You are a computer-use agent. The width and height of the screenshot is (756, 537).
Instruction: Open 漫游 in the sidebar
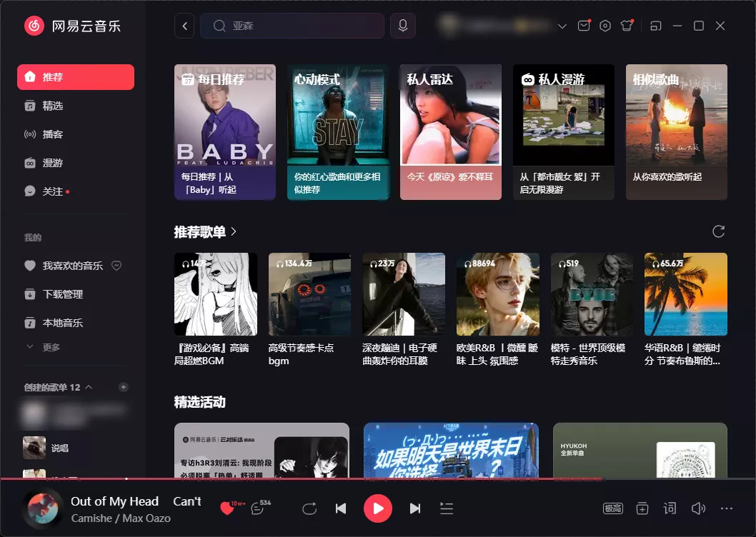pos(76,163)
